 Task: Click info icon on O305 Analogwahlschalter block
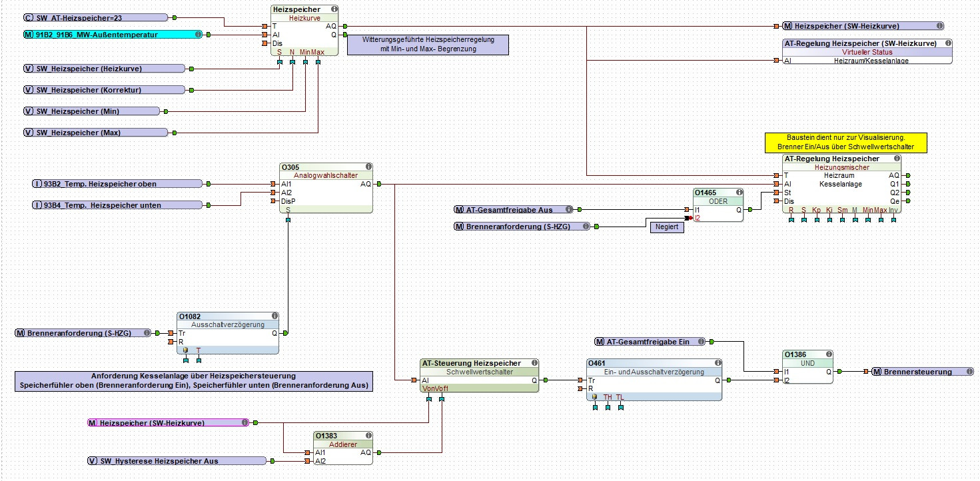pos(368,167)
